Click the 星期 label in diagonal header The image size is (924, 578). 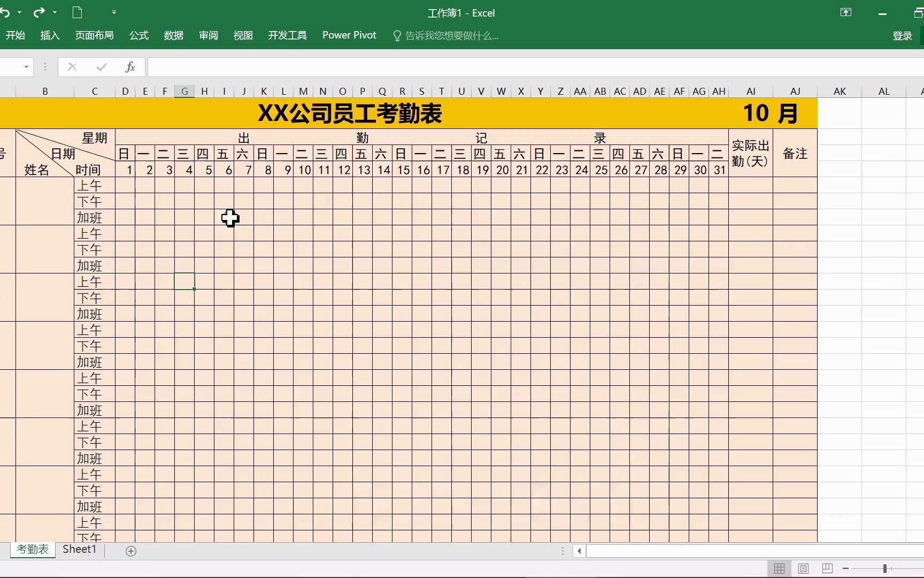tap(95, 138)
